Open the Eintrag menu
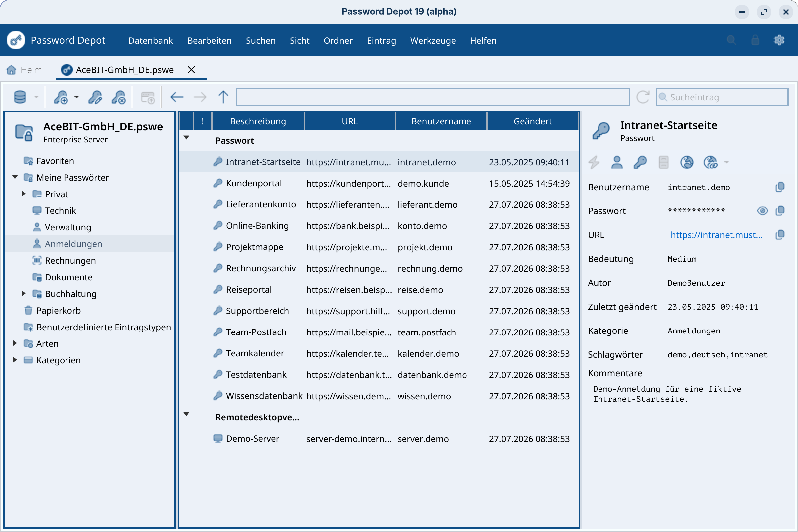798x532 pixels. tap(381, 40)
